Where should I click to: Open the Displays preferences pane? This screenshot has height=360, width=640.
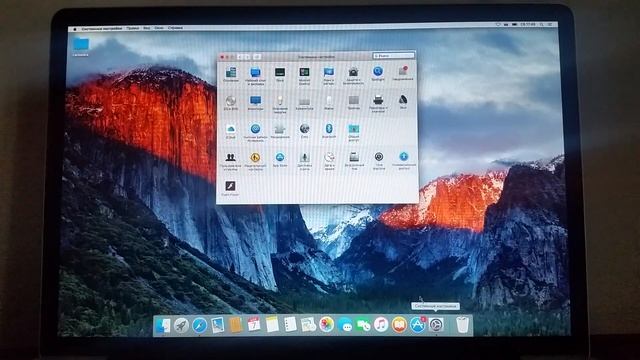point(256,100)
